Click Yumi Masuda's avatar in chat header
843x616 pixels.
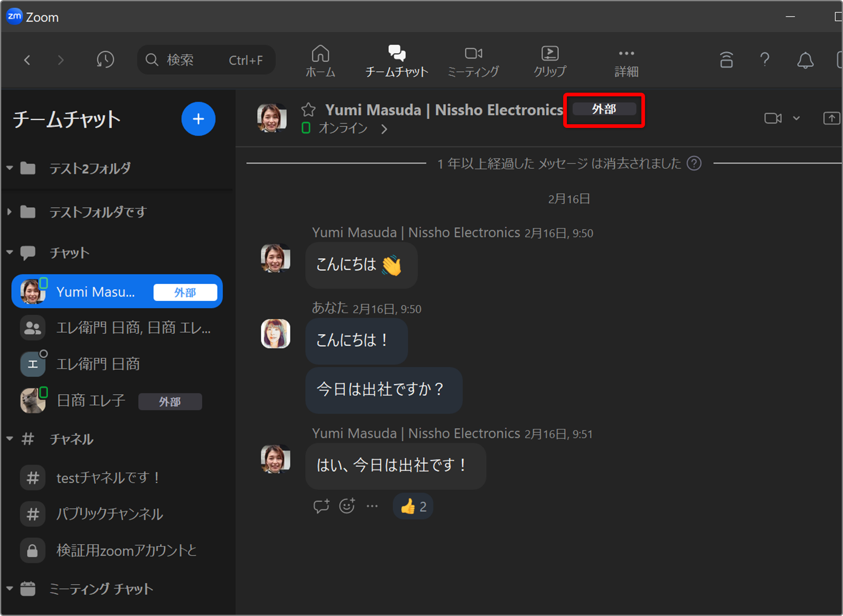point(272,118)
